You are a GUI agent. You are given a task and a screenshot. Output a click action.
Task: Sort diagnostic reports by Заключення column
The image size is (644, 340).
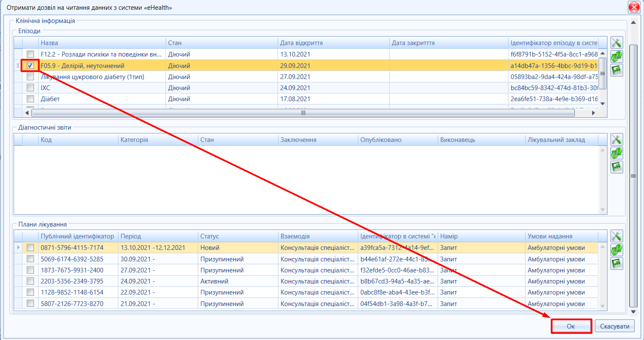(x=318, y=140)
